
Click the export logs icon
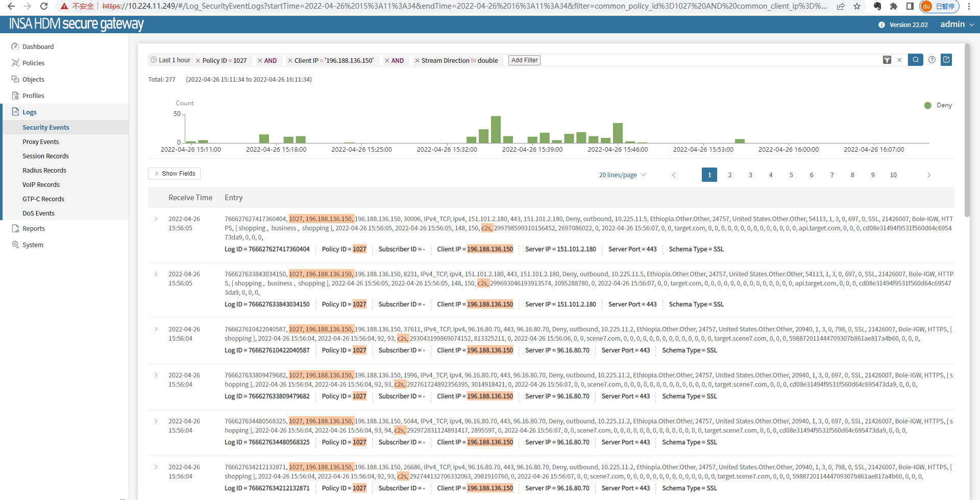point(946,60)
